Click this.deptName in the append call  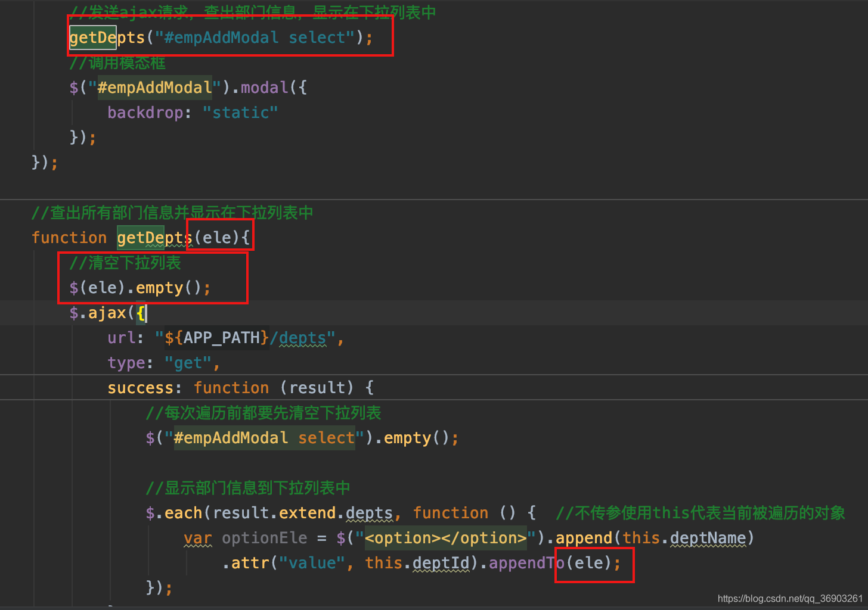coord(684,538)
